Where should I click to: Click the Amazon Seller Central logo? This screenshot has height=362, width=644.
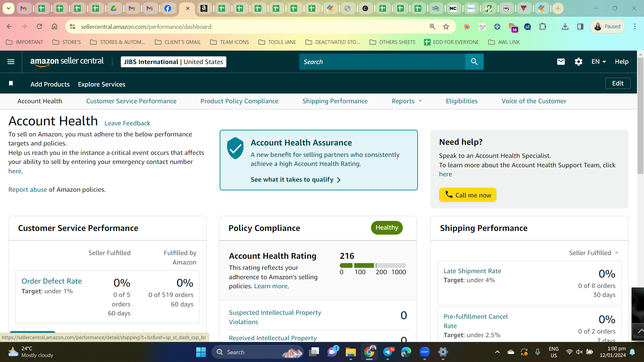[67, 62]
